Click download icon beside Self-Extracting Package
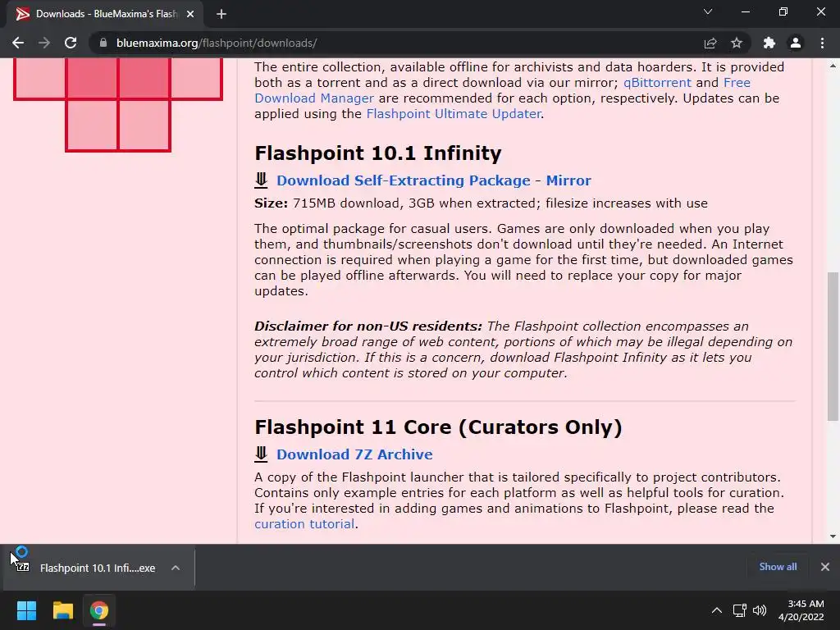This screenshot has height=630, width=840. [x=261, y=180]
